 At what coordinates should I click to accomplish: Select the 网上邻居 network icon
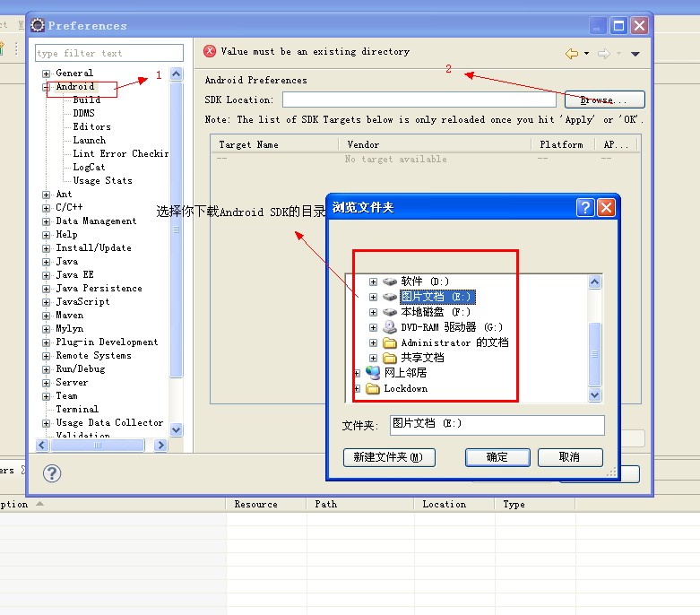tap(373, 372)
